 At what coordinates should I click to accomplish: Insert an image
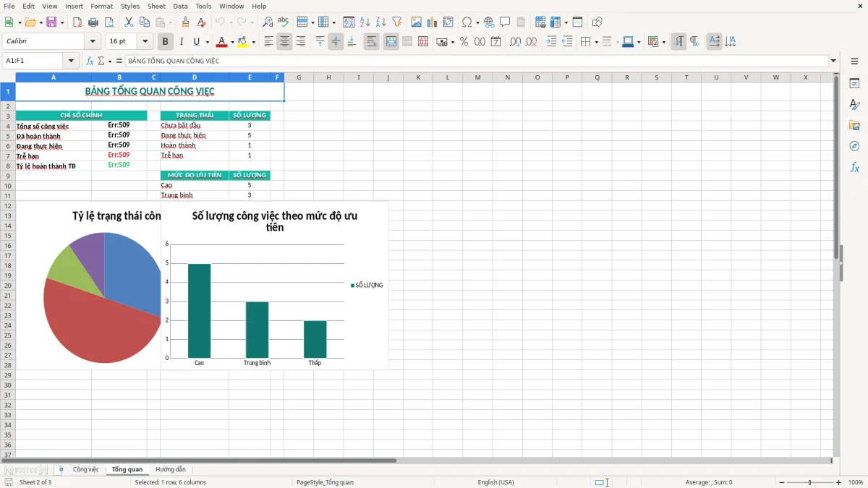pos(417,22)
